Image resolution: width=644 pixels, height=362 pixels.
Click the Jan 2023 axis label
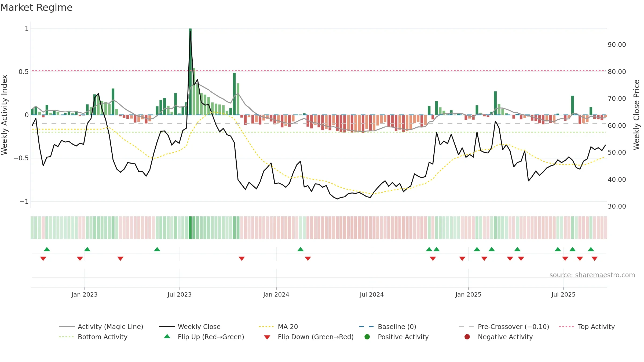tap(85, 295)
